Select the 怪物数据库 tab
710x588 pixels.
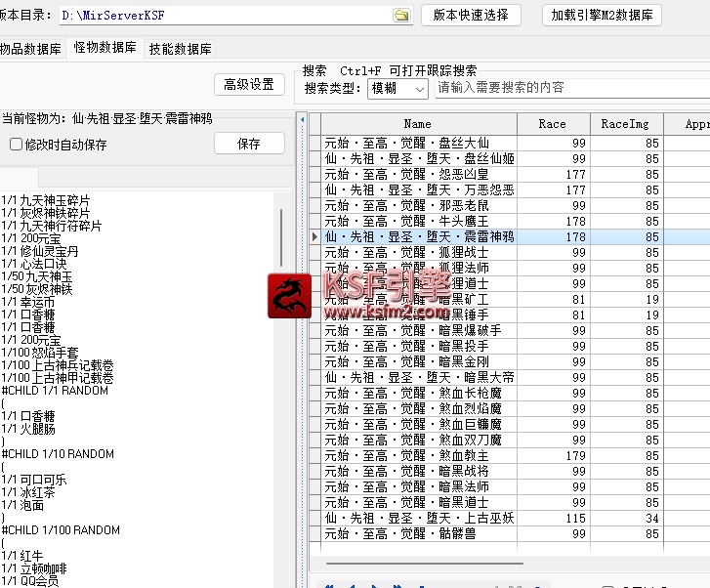[104, 48]
